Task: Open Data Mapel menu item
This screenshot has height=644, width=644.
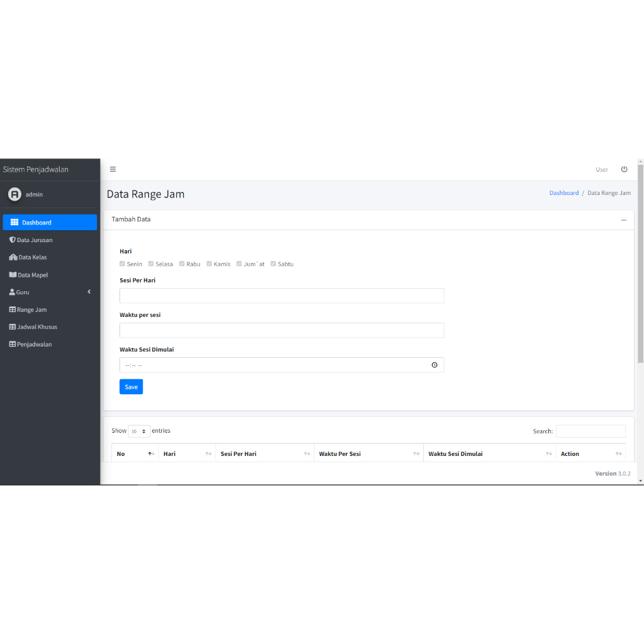Action: point(50,275)
